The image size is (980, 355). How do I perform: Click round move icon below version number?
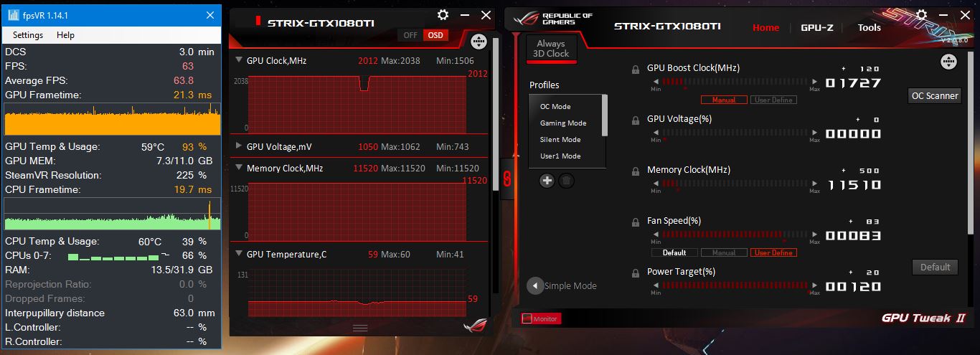coord(948,62)
